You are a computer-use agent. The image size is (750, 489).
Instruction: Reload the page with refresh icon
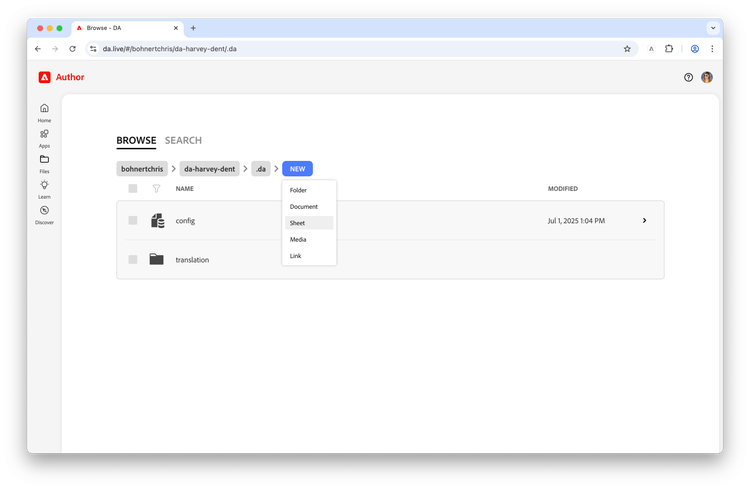pos(72,49)
